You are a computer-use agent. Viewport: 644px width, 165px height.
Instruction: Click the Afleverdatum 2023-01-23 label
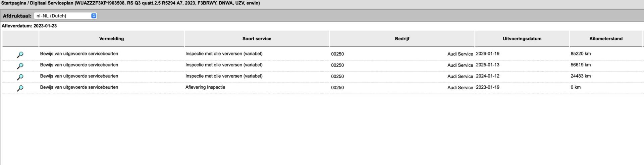point(29,26)
